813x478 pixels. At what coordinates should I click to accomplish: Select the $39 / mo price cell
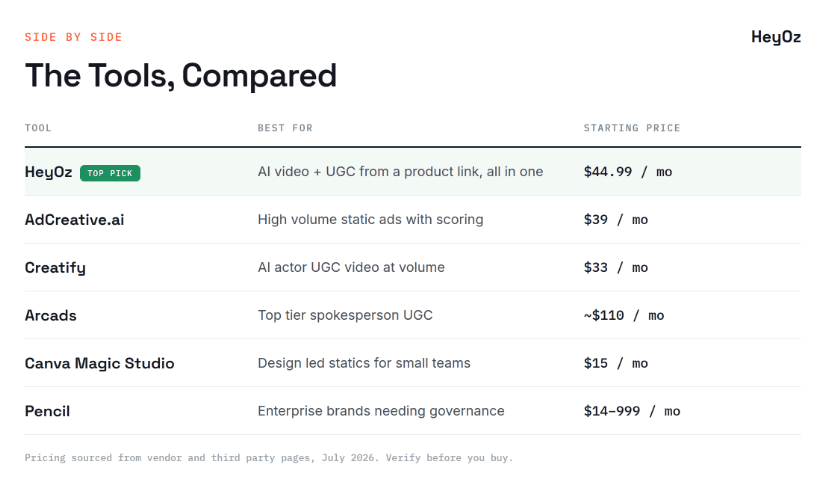pyautogui.click(x=616, y=220)
